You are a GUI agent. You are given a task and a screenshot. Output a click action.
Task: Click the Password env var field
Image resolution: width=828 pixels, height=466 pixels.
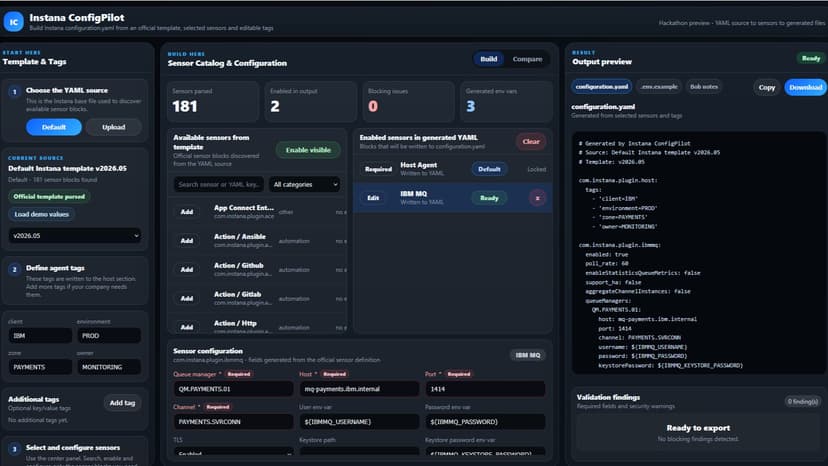tap(485, 422)
